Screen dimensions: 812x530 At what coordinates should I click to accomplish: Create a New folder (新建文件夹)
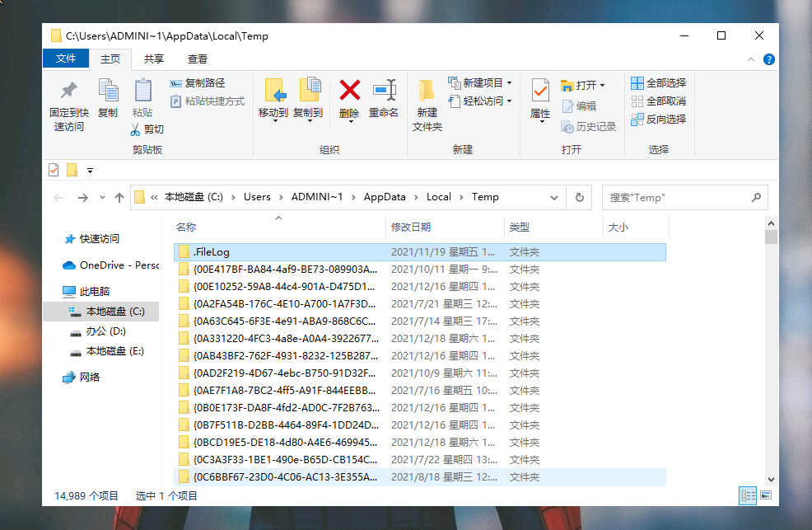427,106
